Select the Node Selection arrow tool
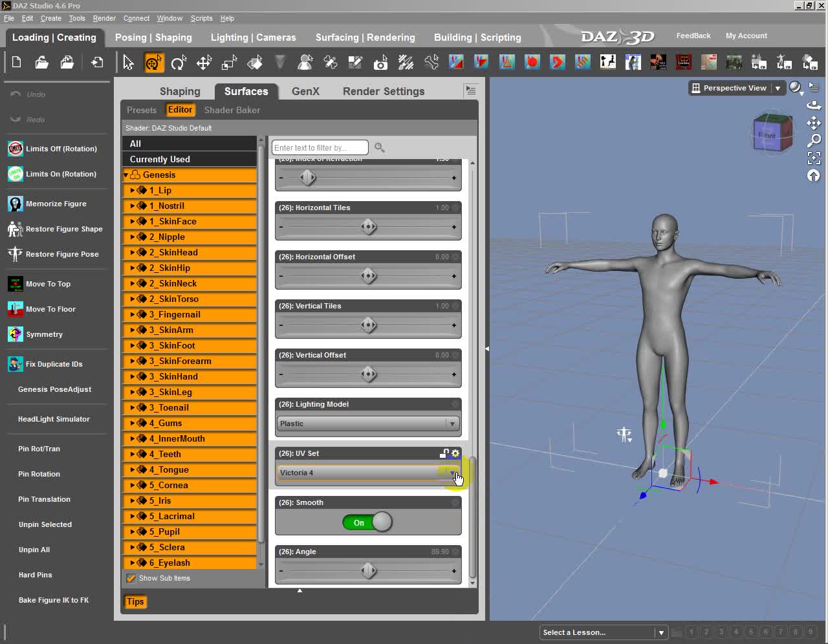The height and width of the screenshot is (644, 828). point(128,63)
